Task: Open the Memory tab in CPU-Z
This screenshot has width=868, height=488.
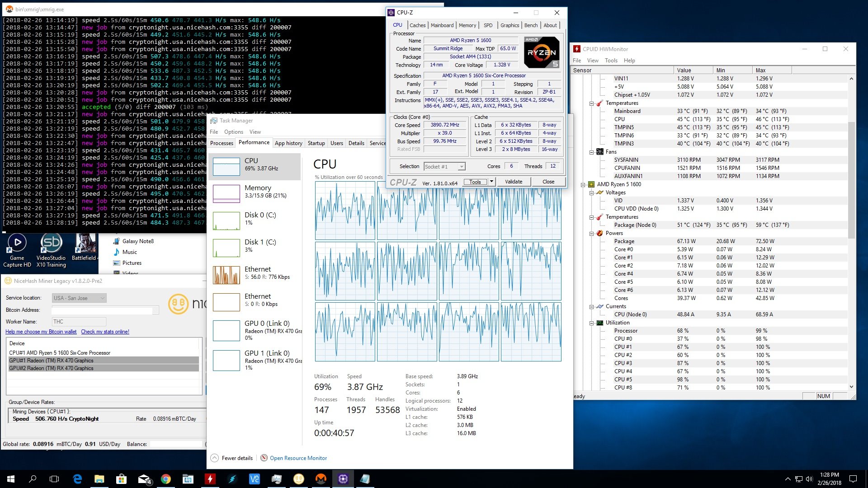Action: tap(467, 25)
